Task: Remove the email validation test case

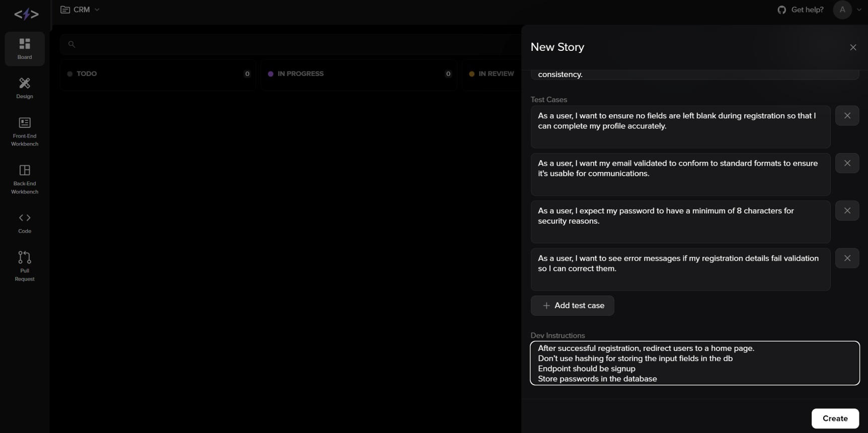Action: click(x=847, y=163)
